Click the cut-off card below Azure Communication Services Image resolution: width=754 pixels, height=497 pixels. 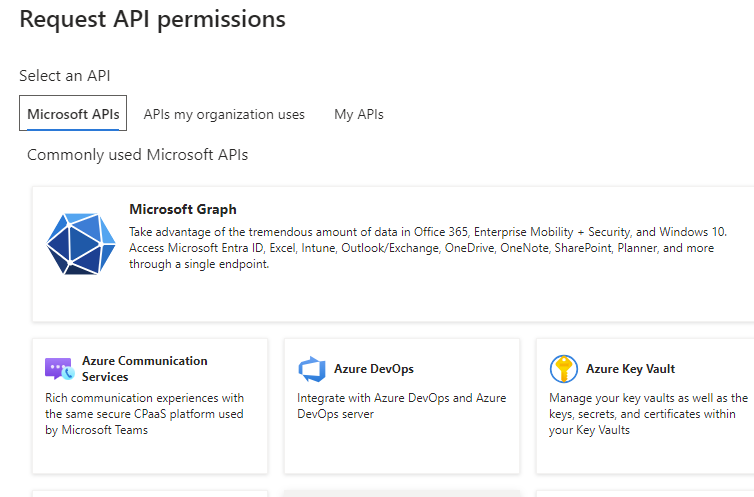[x=150, y=493]
